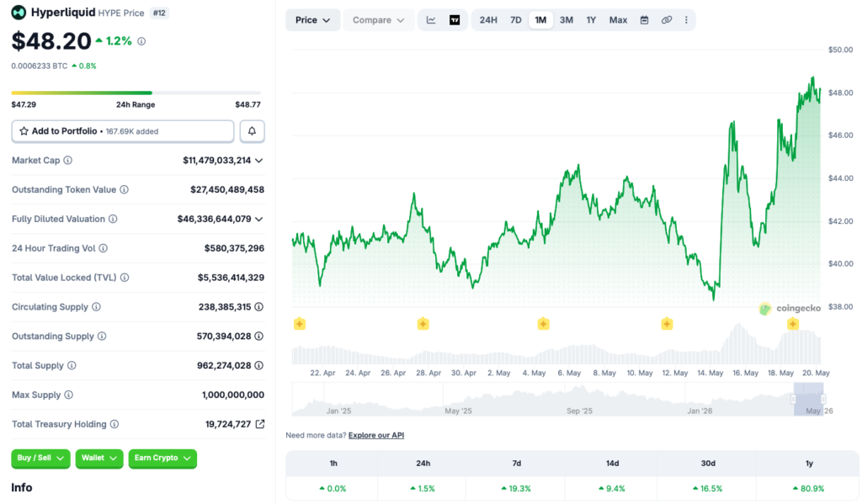Open the calendar date range picker
Screen dimensions: 862x504
click(644, 20)
